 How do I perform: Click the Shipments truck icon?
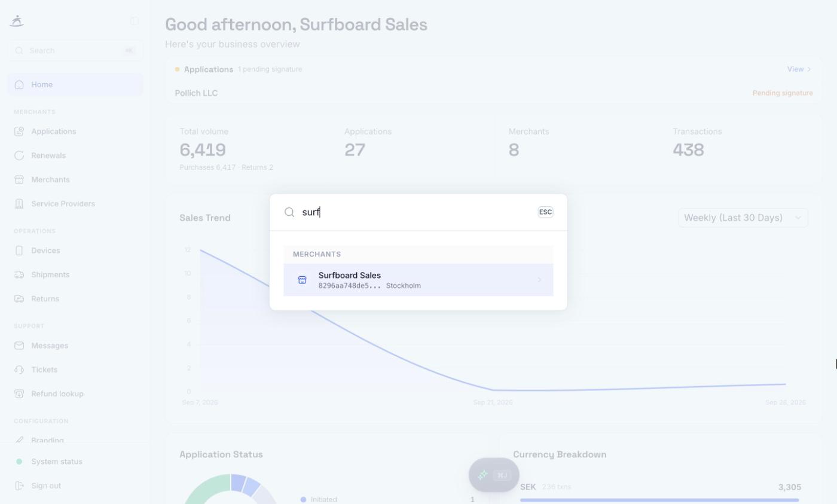point(19,274)
